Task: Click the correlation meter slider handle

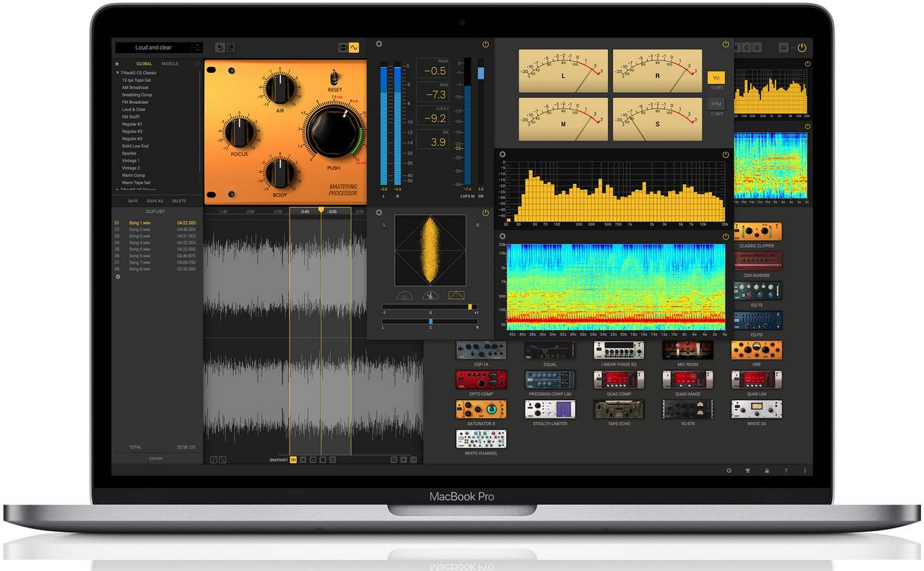Action: [470, 306]
